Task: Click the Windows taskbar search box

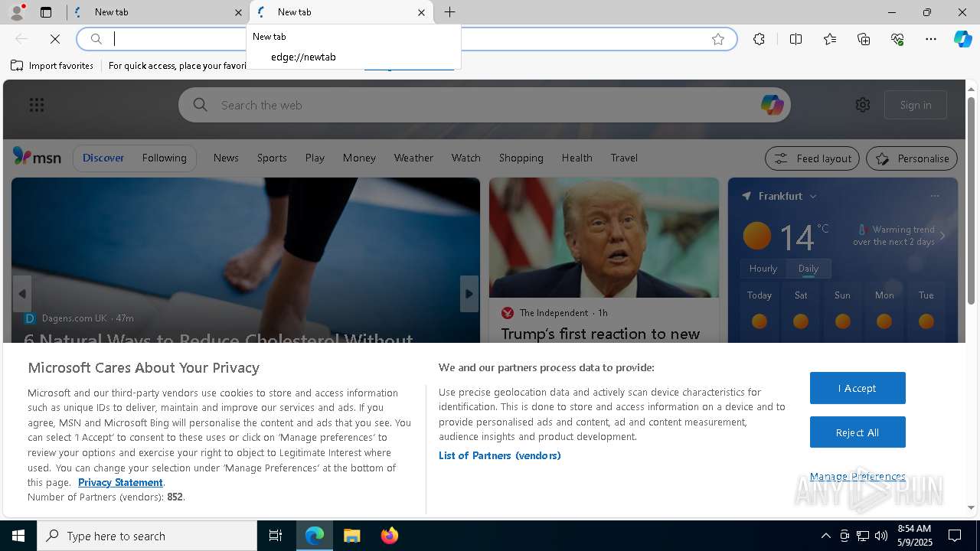Action: 147,536
